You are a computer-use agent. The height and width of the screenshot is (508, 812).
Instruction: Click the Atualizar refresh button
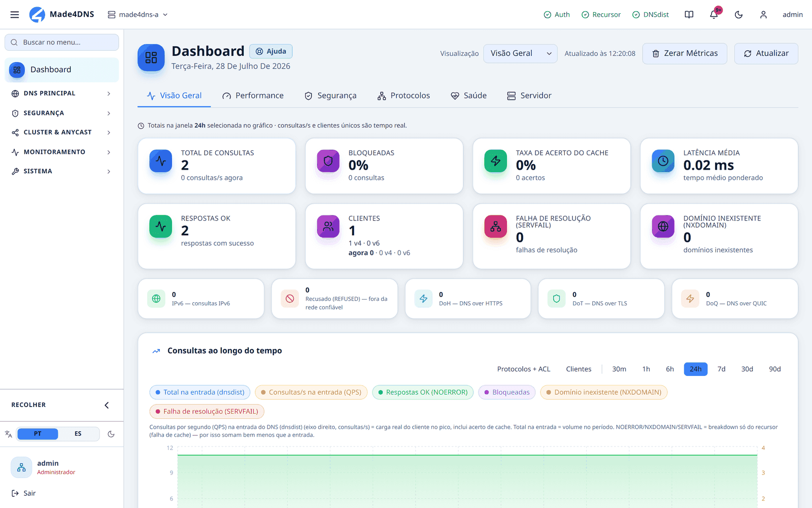pos(766,53)
